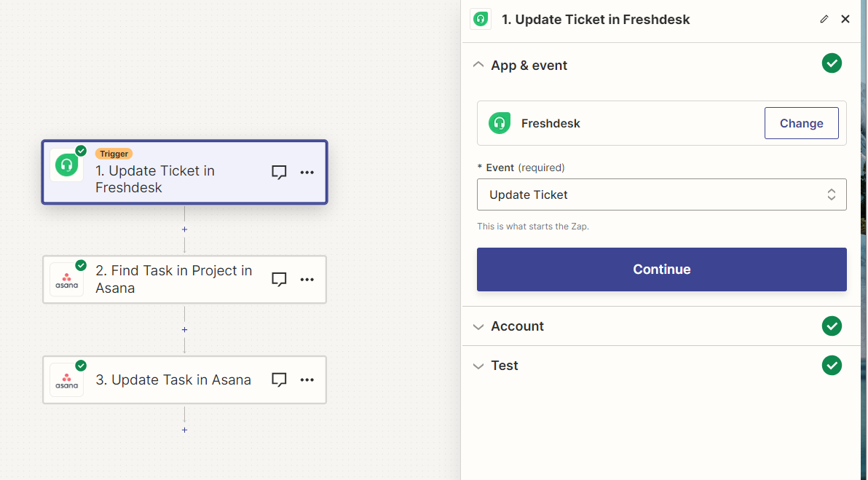
Task: Open three-dot menu on Find Task step
Action: coord(307,280)
